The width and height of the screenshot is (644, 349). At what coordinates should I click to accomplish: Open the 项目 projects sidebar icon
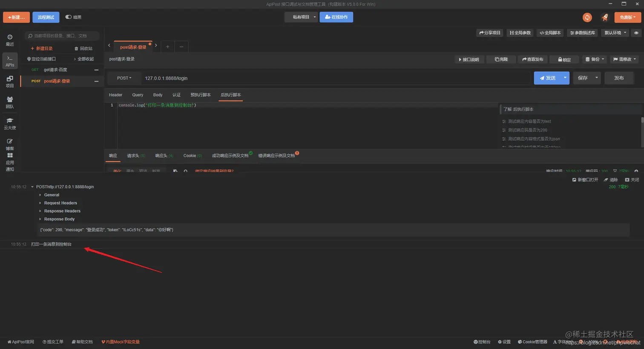tap(10, 82)
